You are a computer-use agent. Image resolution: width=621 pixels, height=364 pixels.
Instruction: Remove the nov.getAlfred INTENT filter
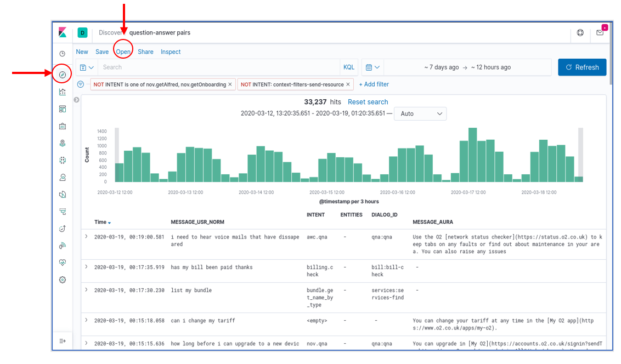(230, 84)
